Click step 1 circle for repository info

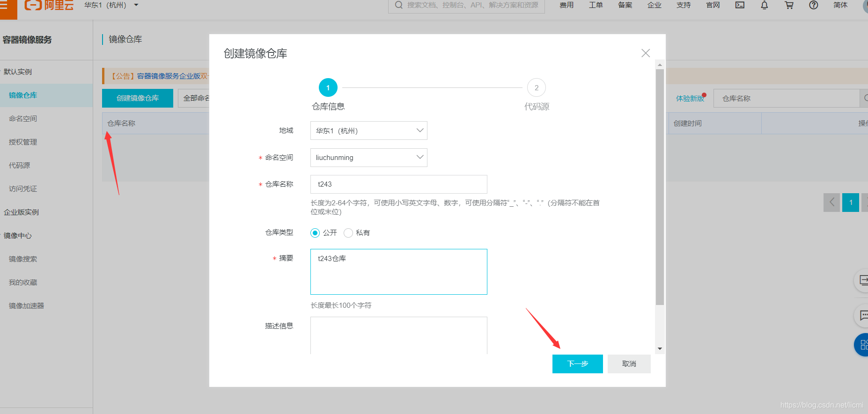(x=328, y=87)
